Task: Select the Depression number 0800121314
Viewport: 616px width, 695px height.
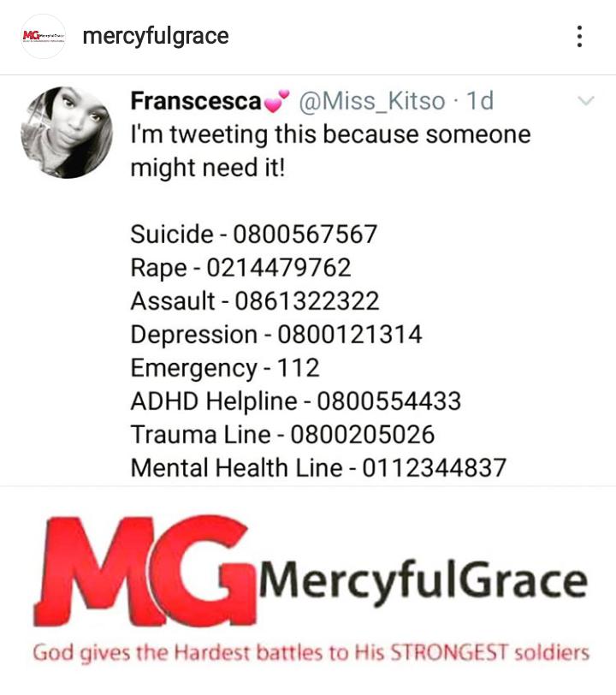Action: pyautogui.click(x=350, y=334)
